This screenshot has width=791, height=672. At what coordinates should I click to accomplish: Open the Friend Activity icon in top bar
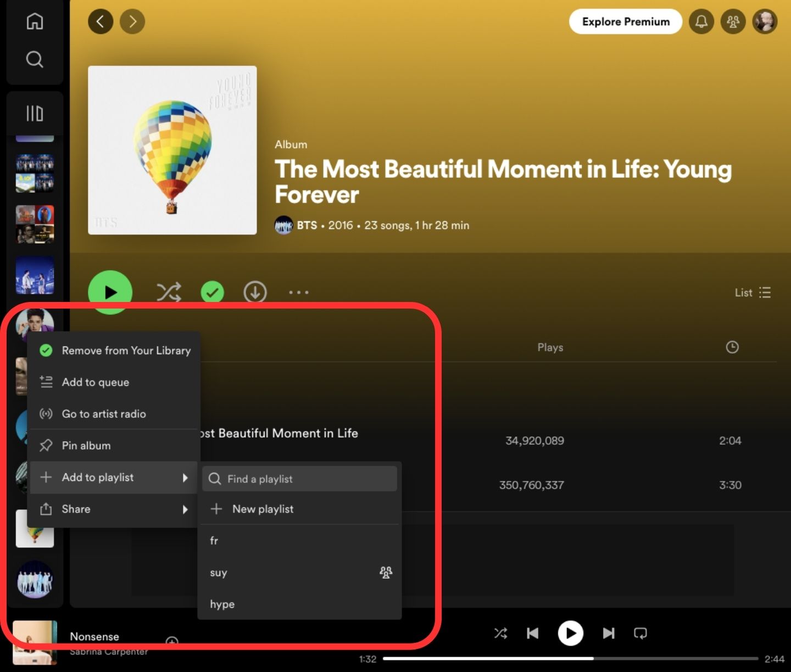(x=733, y=21)
